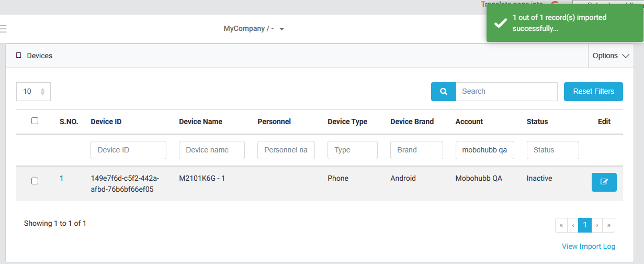
Task: Click the Devices panel header icon
Action: coord(19,56)
